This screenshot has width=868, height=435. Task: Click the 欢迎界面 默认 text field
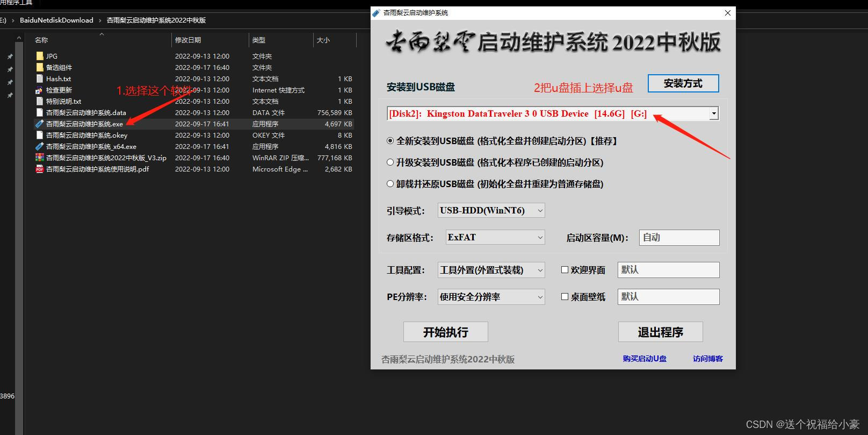[x=669, y=270]
